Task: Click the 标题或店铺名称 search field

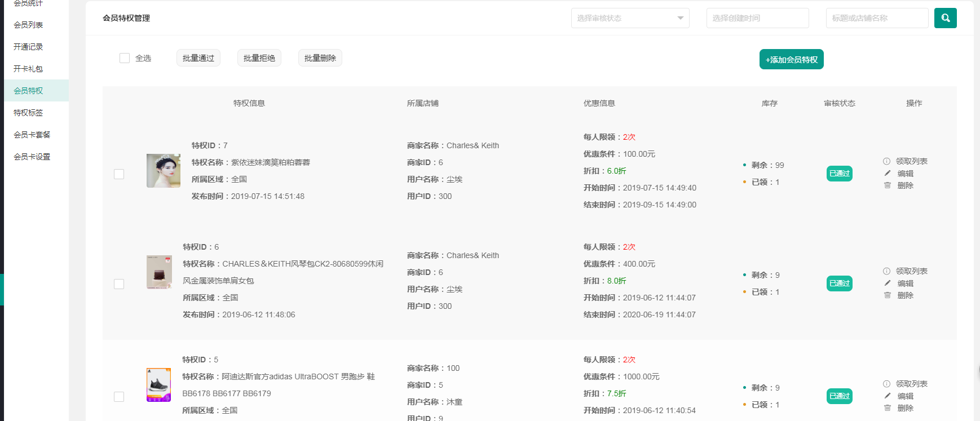Action: pos(877,18)
